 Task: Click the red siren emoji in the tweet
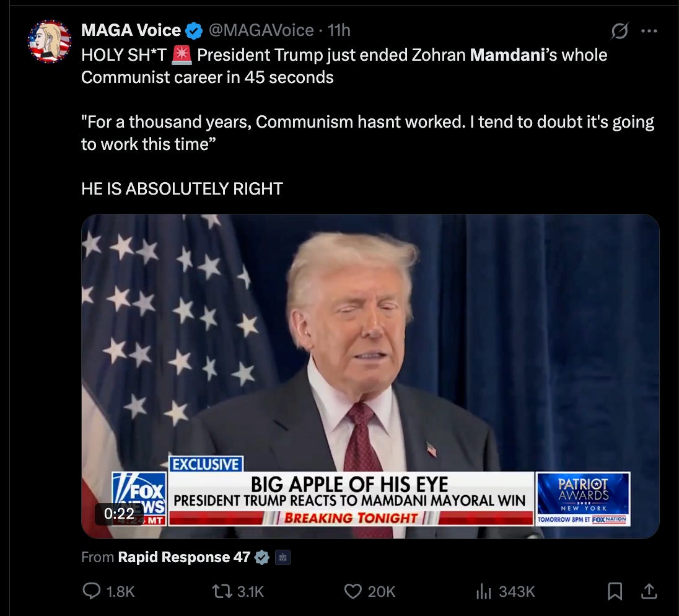182,55
